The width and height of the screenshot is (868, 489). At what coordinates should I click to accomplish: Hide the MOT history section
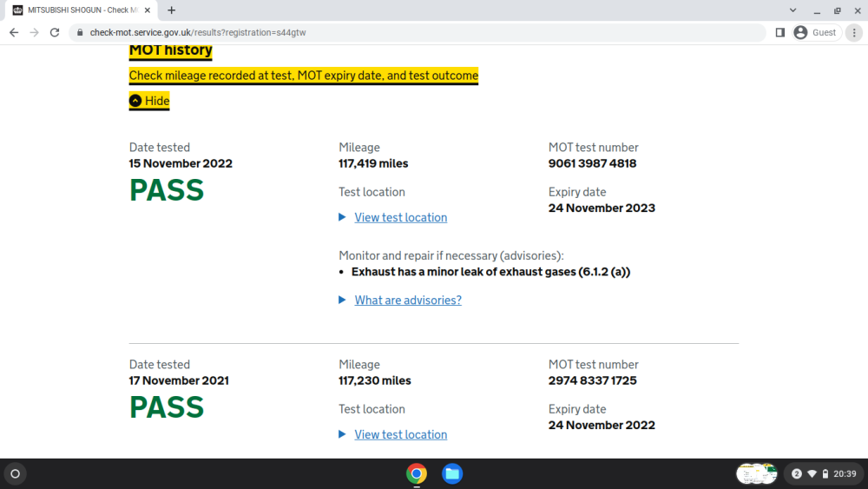click(x=149, y=101)
